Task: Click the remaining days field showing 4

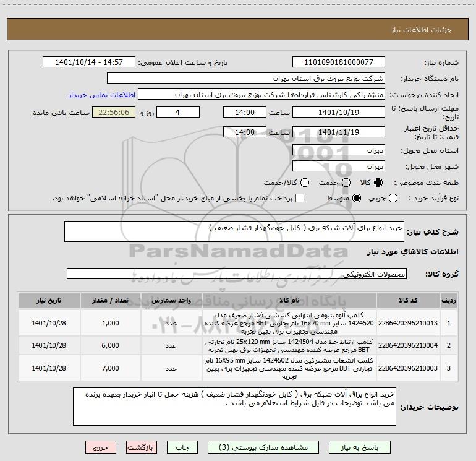Action: tap(178, 112)
